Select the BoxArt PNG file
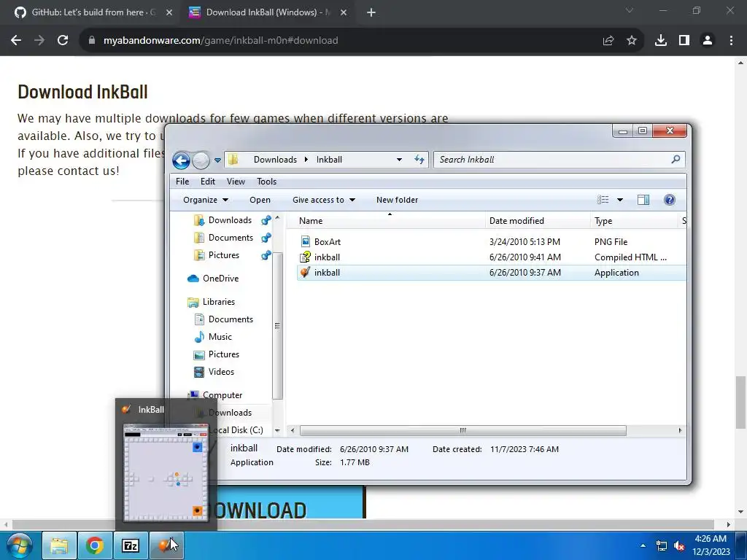 (x=491, y=242)
